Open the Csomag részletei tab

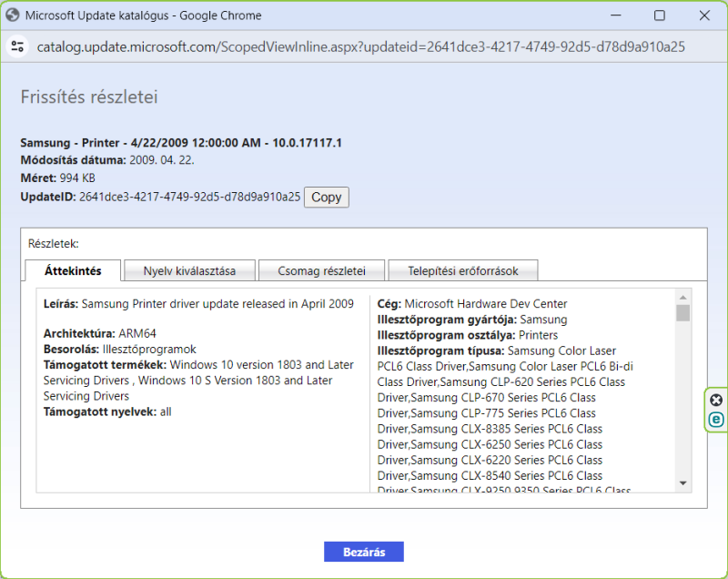pos(322,270)
